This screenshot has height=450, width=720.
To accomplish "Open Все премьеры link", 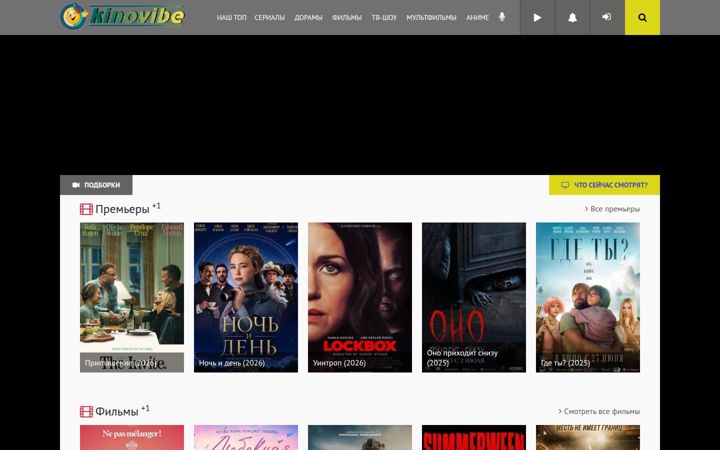I will coord(612,209).
